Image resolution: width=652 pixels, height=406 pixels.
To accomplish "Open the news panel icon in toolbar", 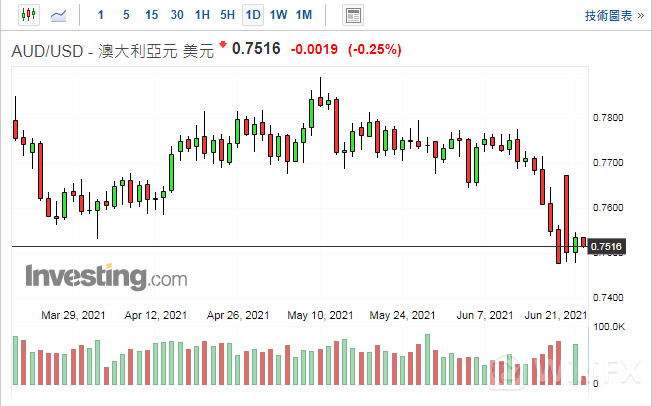I will click(352, 15).
